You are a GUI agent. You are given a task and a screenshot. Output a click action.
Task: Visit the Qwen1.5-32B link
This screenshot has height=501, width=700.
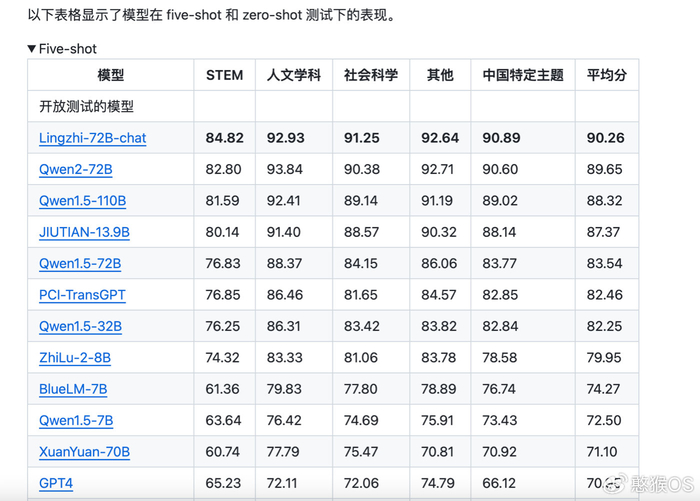coord(80,326)
